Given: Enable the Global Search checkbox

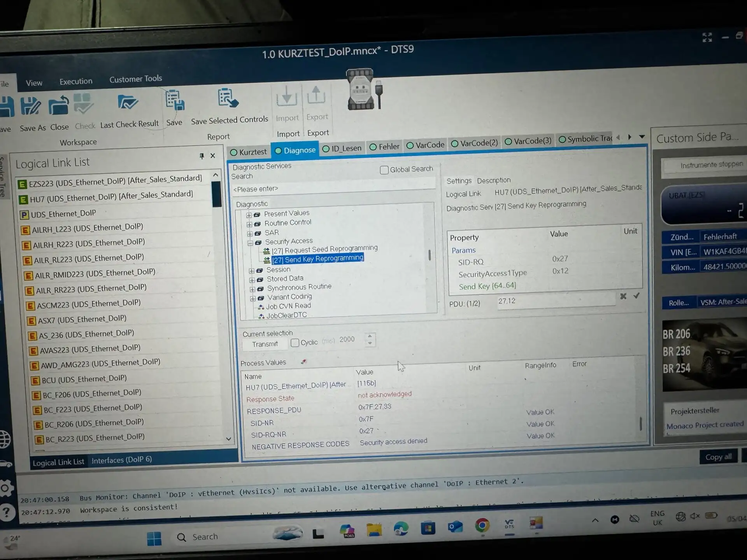Looking at the screenshot, I should (384, 170).
